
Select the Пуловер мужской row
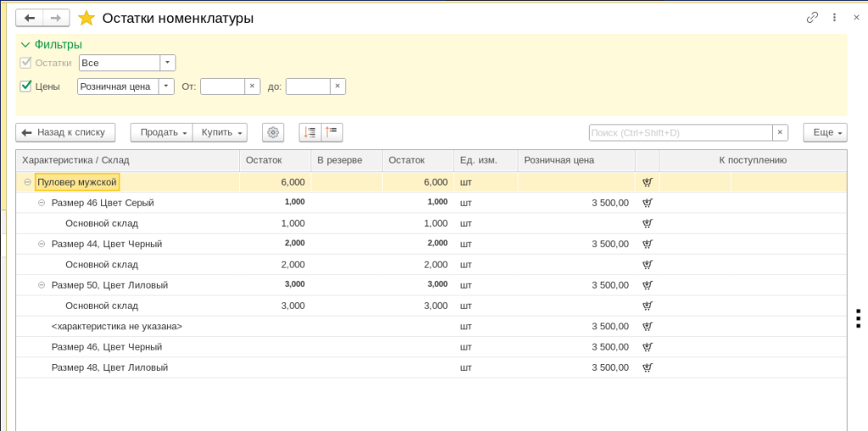(431, 182)
